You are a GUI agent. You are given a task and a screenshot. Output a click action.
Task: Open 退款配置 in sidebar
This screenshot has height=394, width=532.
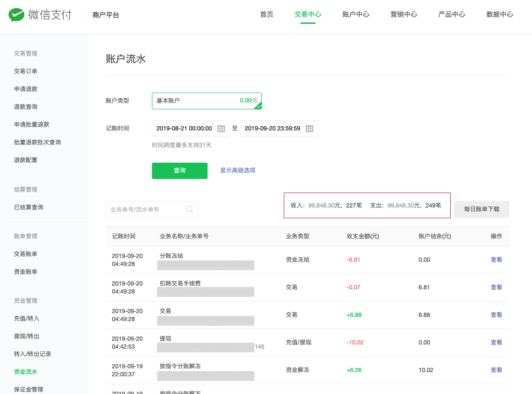coord(25,160)
